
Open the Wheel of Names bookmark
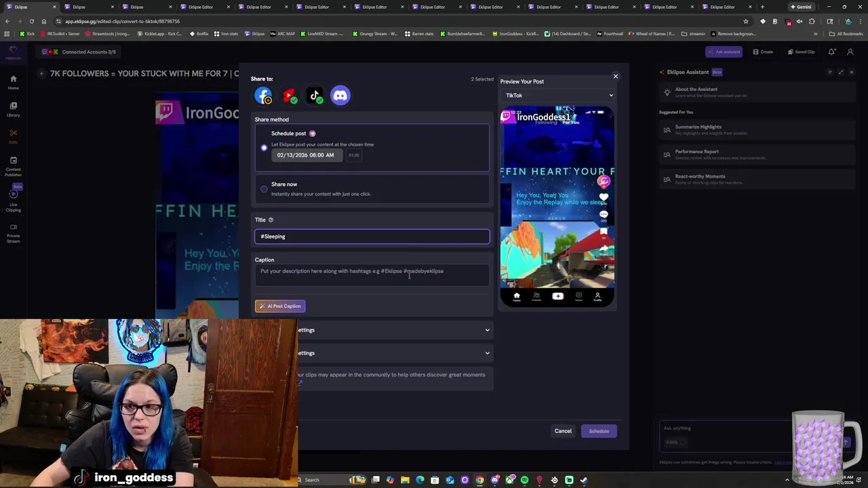pyautogui.click(x=651, y=34)
